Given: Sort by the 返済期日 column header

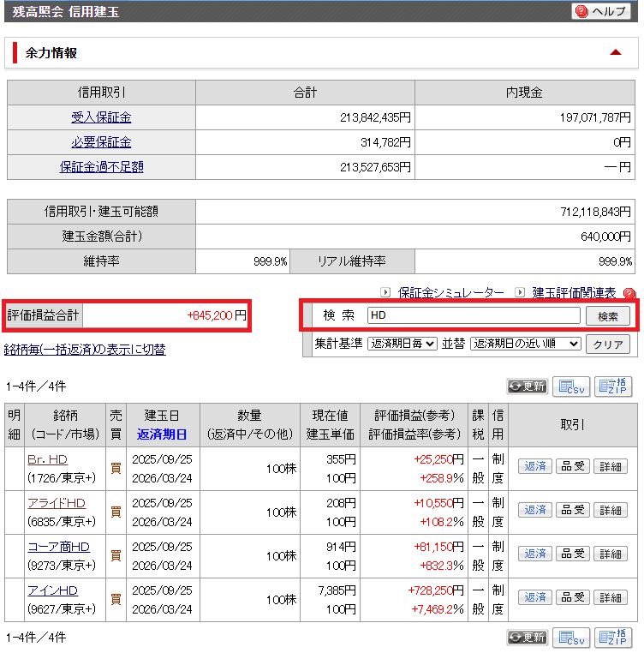Looking at the screenshot, I should coord(162,434).
